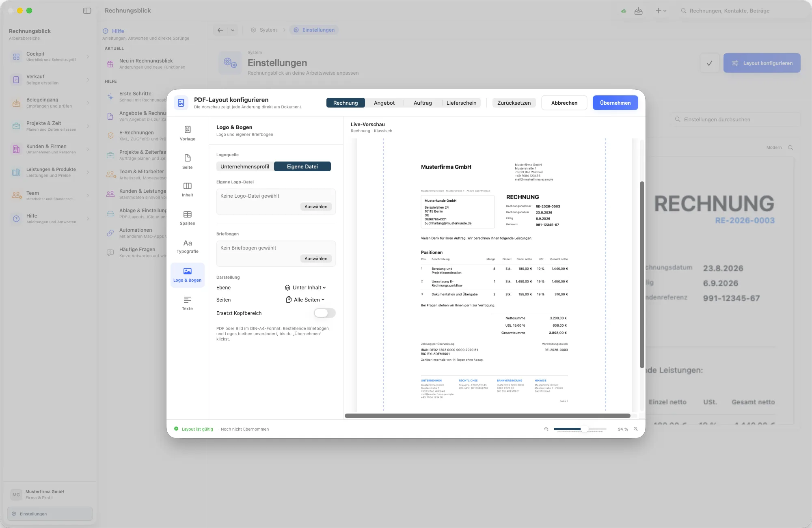Viewport: 812px width, 528px height.
Task: Click the back arrow navigation icon
Action: coord(220,30)
